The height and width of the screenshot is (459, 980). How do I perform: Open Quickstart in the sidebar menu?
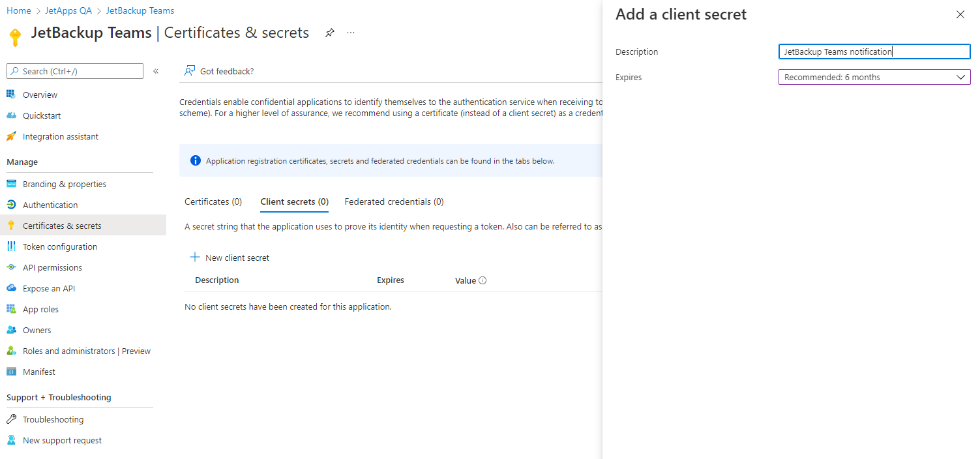pyautogui.click(x=42, y=115)
